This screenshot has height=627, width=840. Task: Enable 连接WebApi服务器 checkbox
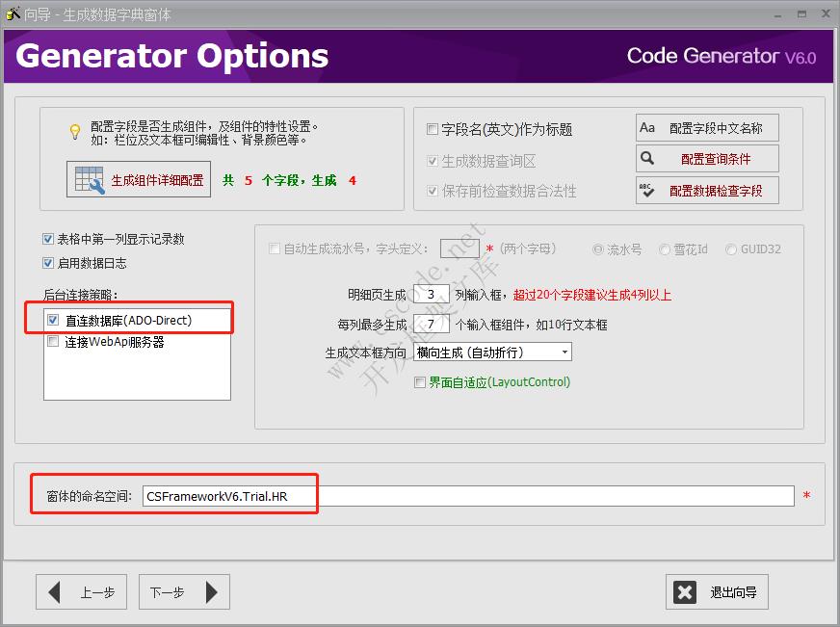(52, 339)
